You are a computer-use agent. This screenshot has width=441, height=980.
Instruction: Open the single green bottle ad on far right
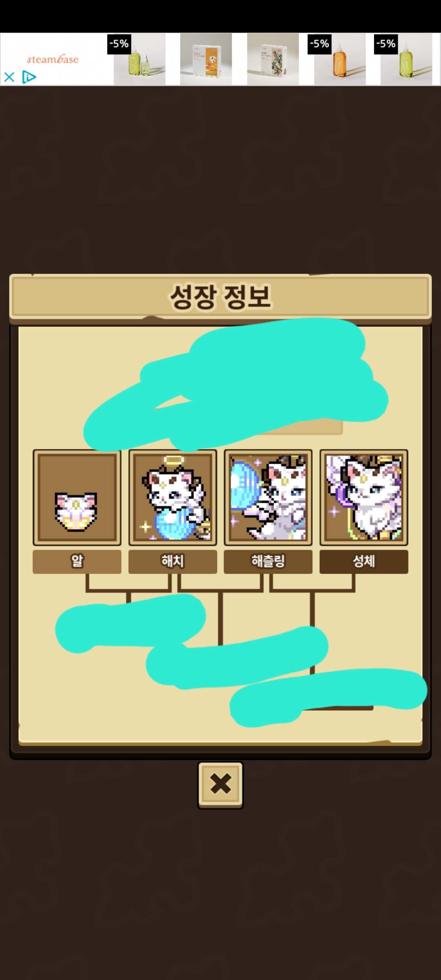pos(406,59)
